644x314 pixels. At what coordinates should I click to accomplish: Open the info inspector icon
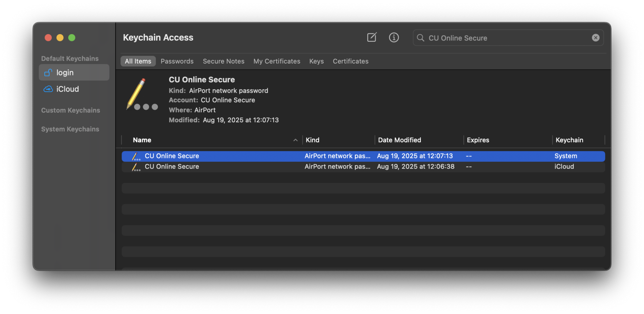point(394,38)
